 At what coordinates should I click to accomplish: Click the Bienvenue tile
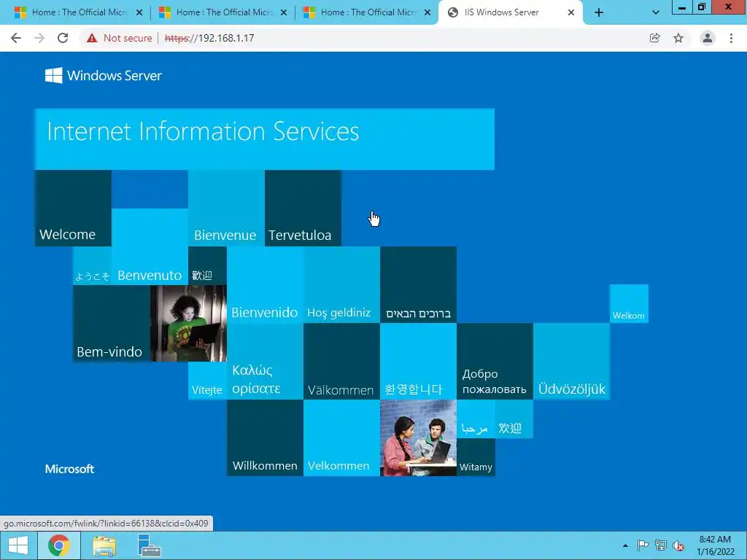(x=226, y=208)
